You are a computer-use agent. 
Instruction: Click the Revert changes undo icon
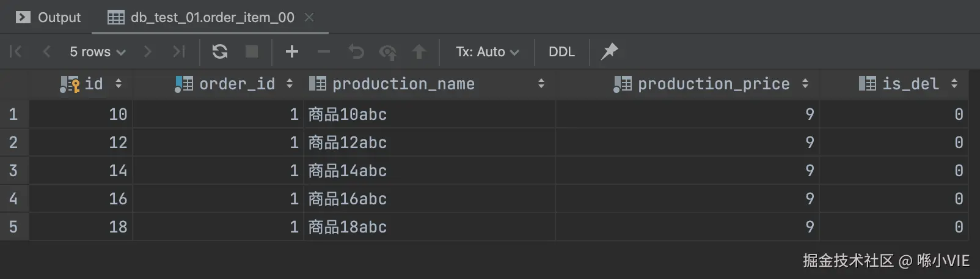(x=356, y=51)
